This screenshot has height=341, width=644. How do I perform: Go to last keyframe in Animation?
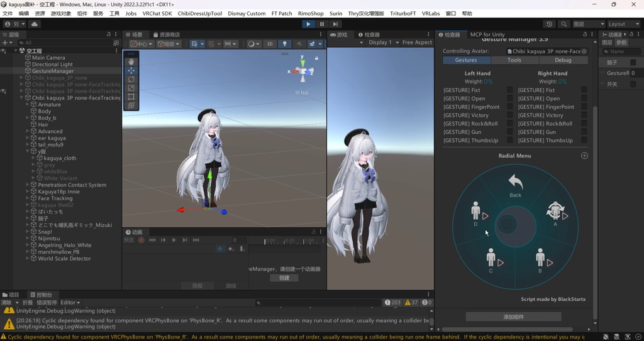[x=196, y=240]
